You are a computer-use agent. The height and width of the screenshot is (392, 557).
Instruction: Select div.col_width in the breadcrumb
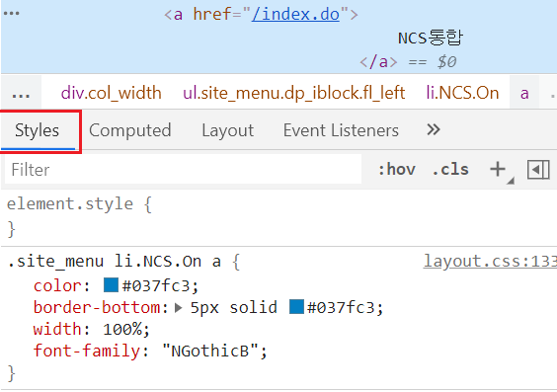pos(111,93)
